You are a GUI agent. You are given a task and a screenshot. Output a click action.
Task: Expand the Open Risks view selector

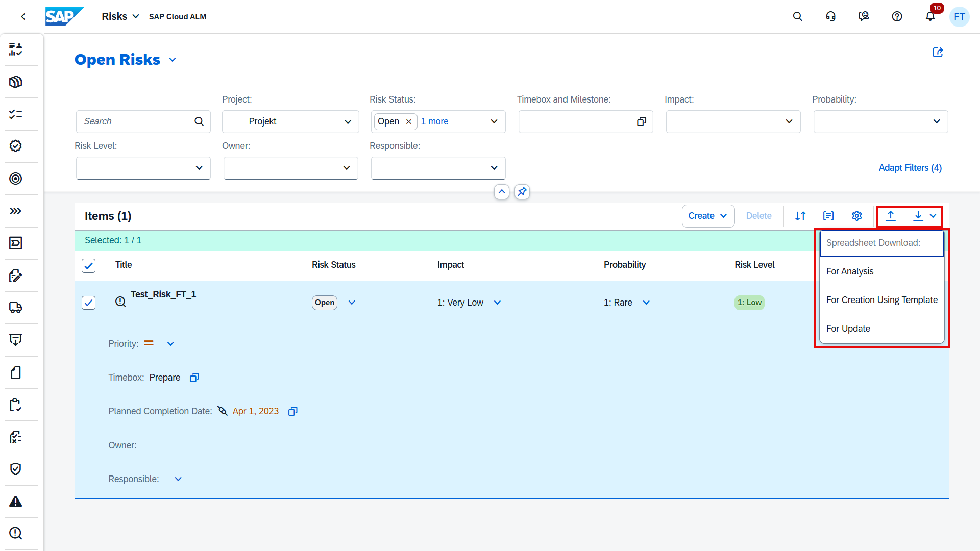pyautogui.click(x=173, y=60)
